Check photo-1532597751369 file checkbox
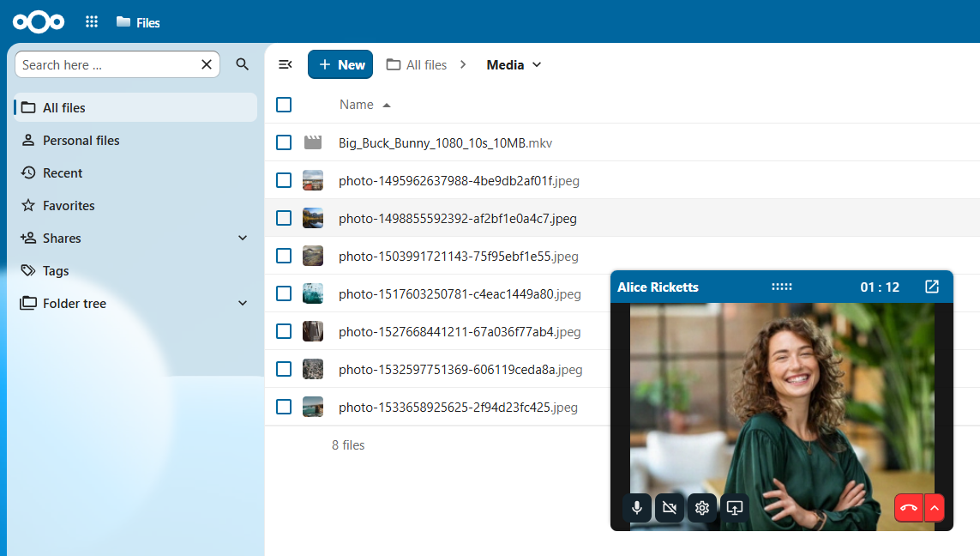This screenshot has width=980, height=556. 284,369
